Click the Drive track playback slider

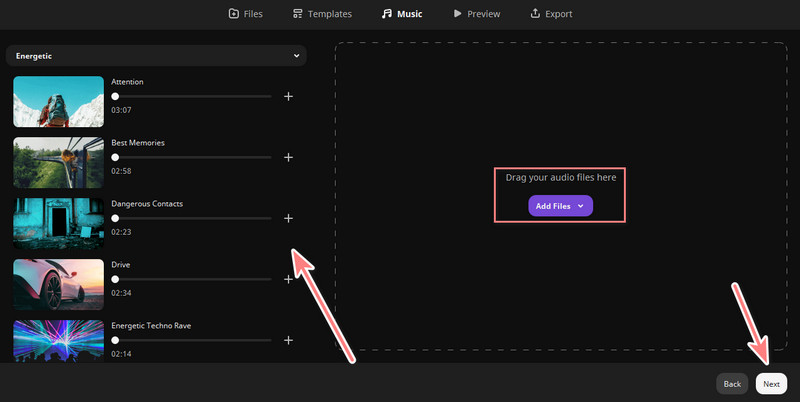click(x=192, y=279)
